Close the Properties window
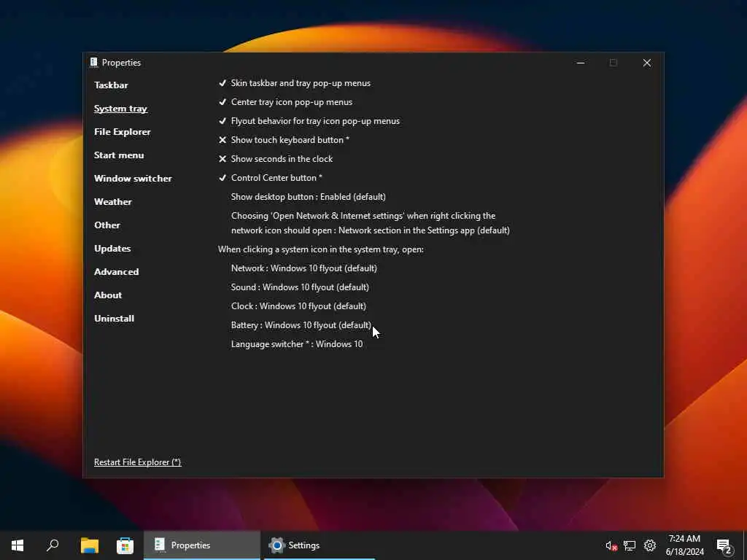The image size is (747, 560). click(x=647, y=63)
